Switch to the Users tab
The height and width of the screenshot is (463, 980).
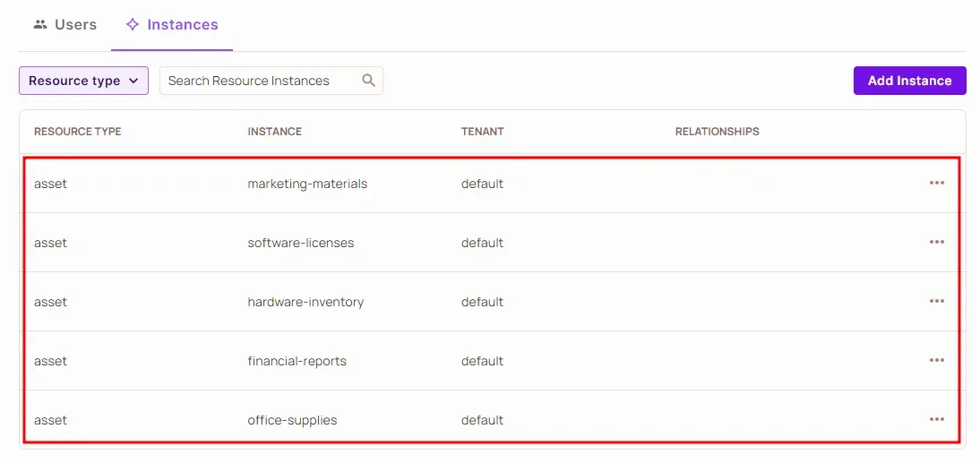click(64, 25)
